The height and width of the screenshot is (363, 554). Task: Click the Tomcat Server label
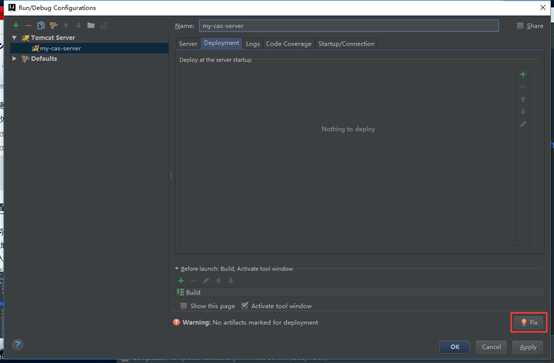[53, 37]
